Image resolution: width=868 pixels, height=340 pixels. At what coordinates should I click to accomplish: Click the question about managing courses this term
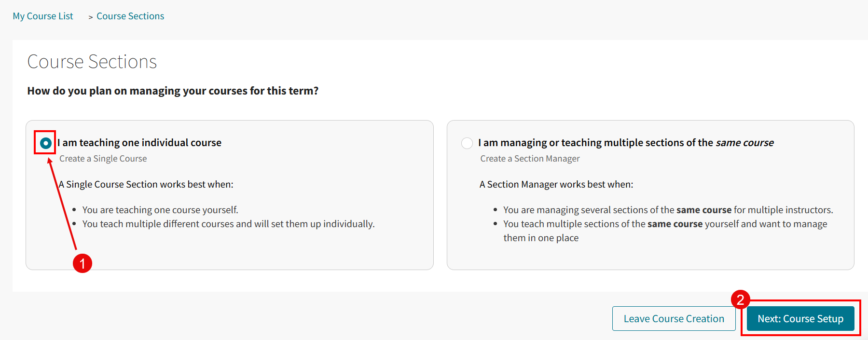[x=172, y=91]
